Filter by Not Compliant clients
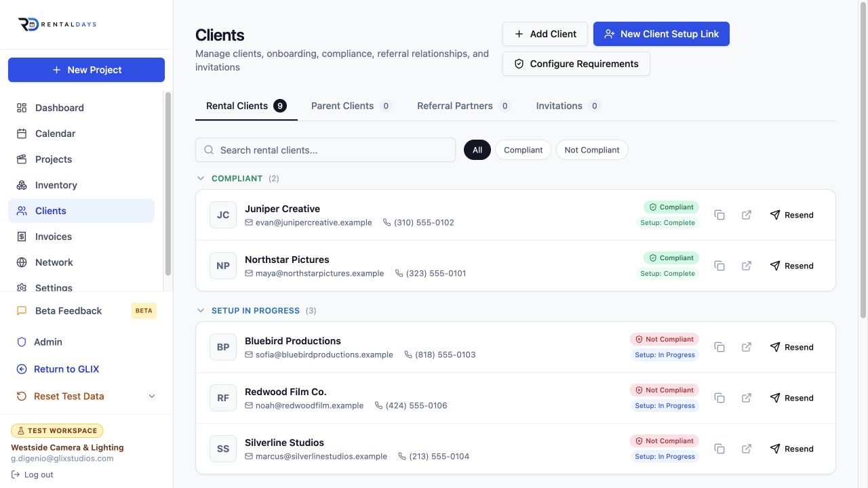Image resolution: width=868 pixels, height=488 pixels. pos(592,150)
